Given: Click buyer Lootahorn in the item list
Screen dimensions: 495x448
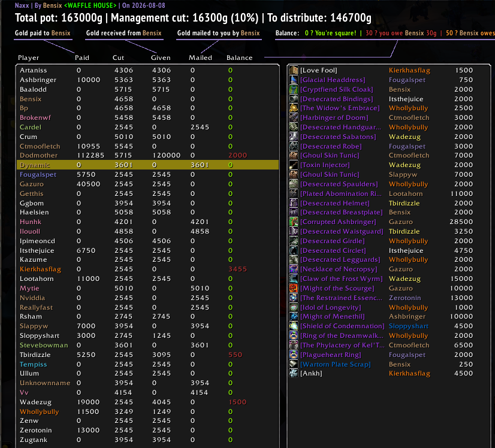Looking at the screenshot, I should point(406,193).
